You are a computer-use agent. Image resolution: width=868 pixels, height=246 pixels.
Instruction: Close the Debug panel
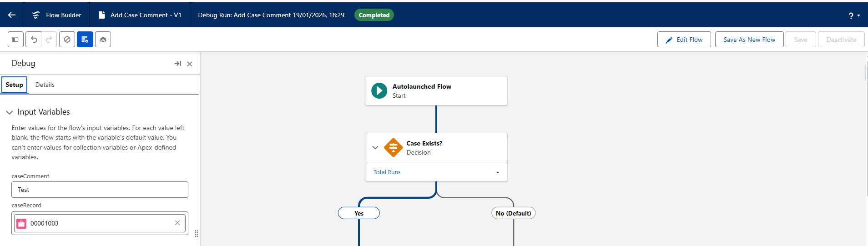(x=190, y=64)
